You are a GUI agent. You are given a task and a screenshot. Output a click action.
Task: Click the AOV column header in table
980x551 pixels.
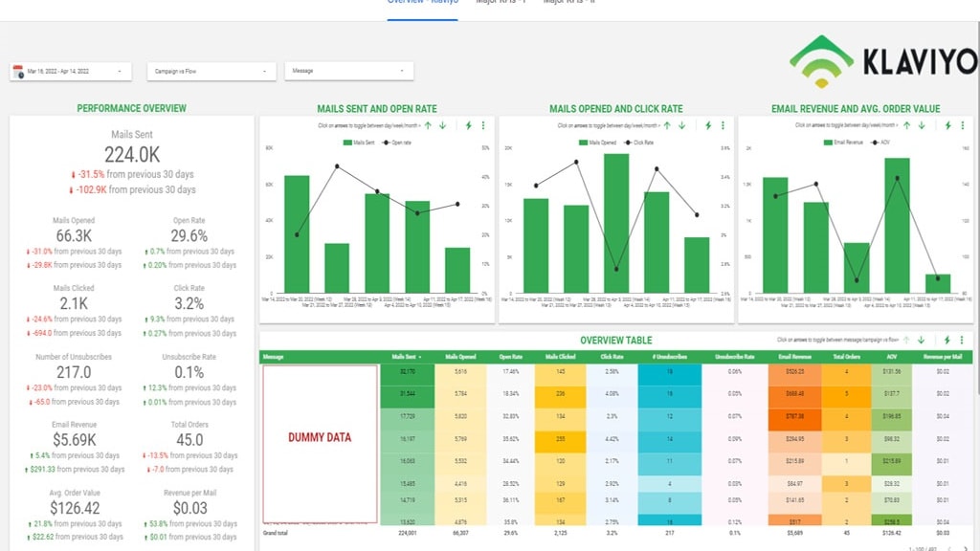point(892,357)
